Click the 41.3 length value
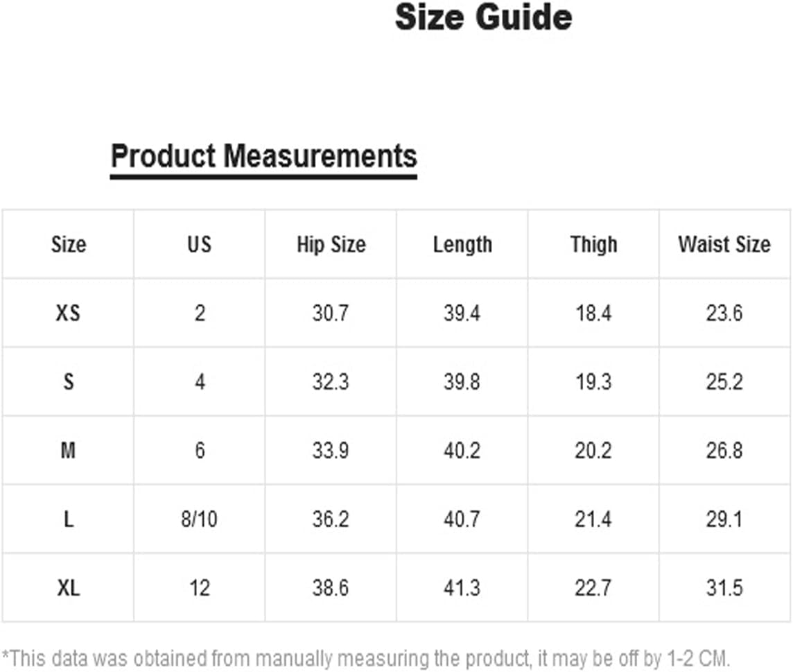Screen dimensions: 793x672 click(x=462, y=588)
